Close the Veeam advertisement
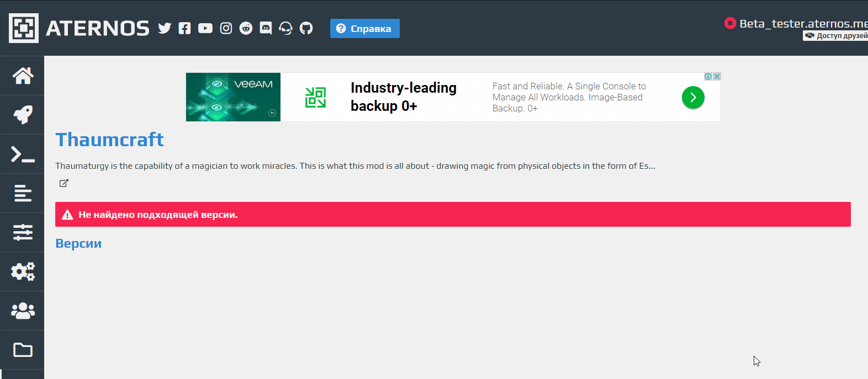This screenshot has width=868, height=379. coord(717,77)
